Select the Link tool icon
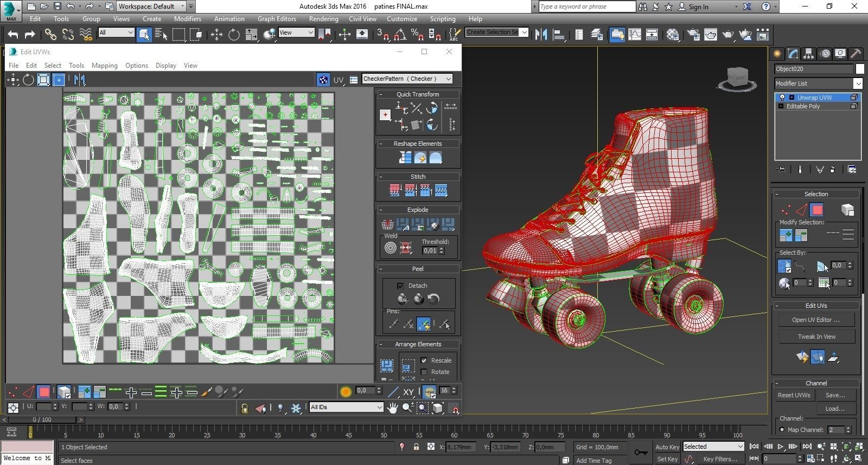This screenshot has width=868, height=465. 50,35
